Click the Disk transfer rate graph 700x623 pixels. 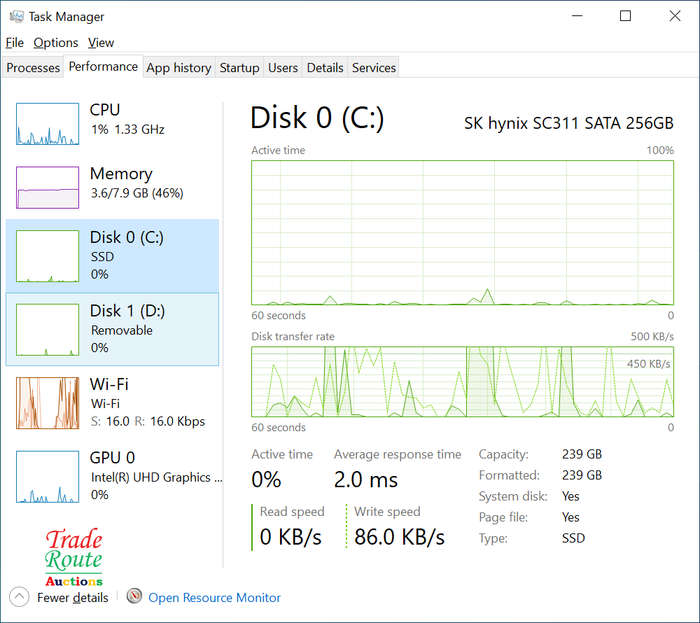coord(462,382)
